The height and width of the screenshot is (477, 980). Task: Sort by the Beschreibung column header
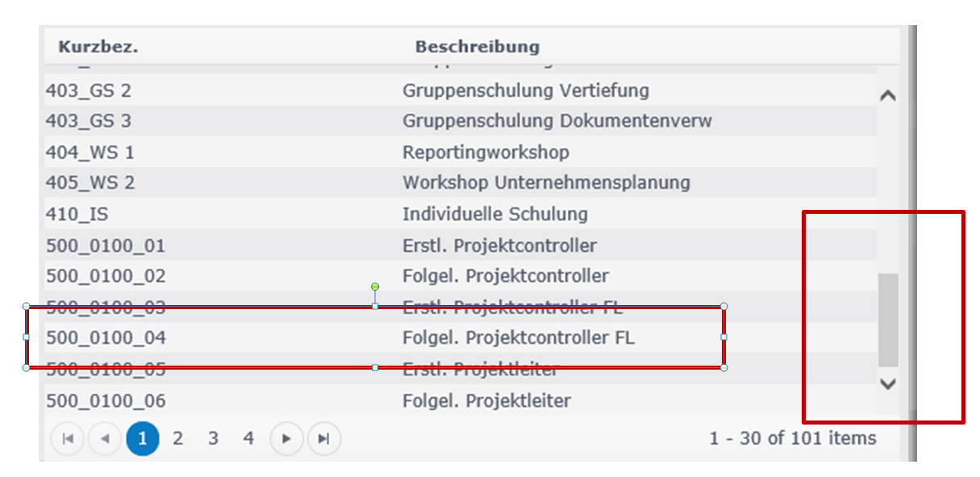[477, 47]
